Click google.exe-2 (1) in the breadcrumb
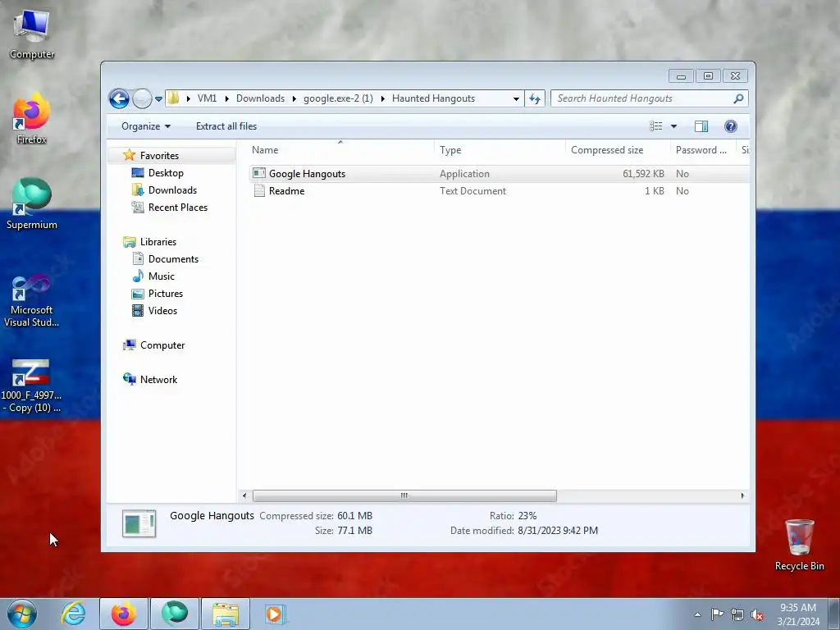Image resolution: width=840 pixels, height=630 pixels. tap(338, 98)
